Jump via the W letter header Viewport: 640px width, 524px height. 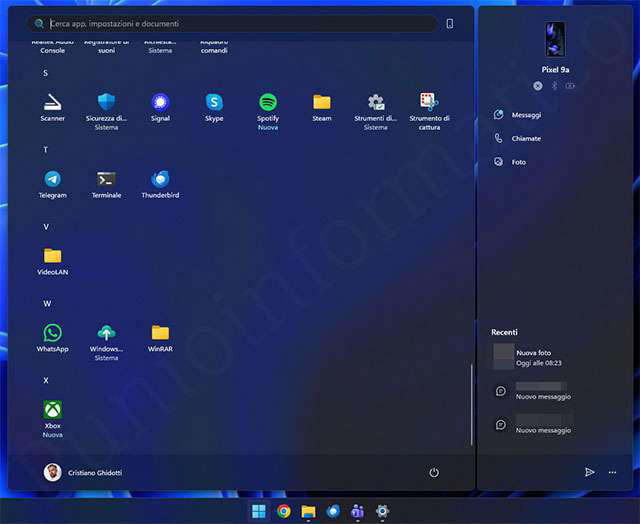point(47,304)
